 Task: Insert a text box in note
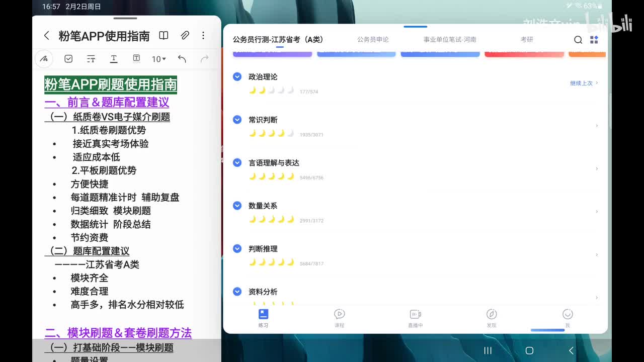coord(136,58)
